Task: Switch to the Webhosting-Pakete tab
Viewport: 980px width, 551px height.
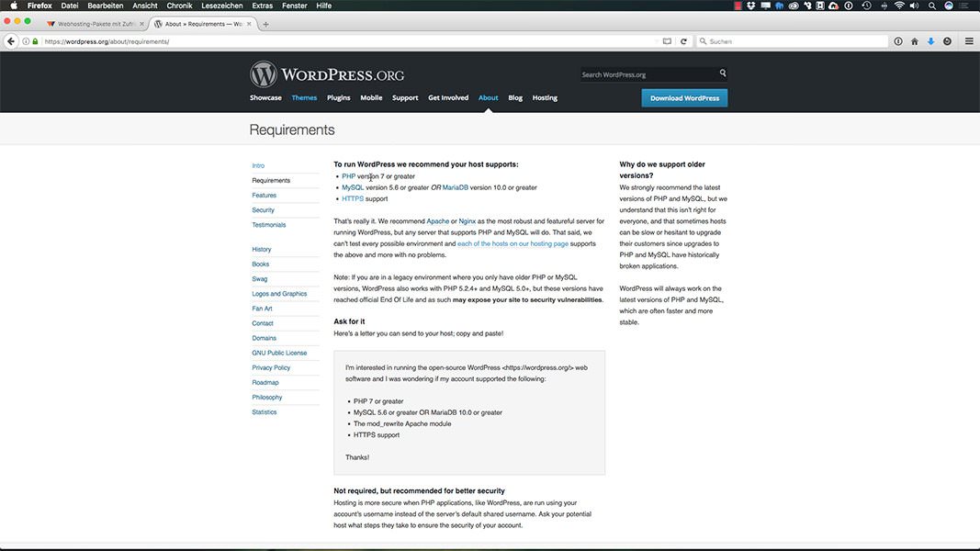Action: (x=95, y=24)
